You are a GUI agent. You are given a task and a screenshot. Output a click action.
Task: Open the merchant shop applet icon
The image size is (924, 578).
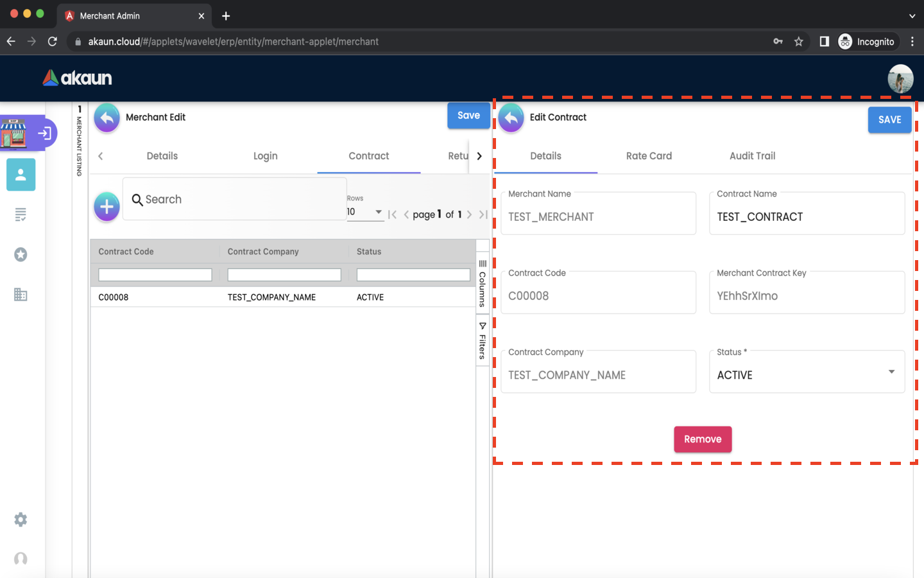14,133
